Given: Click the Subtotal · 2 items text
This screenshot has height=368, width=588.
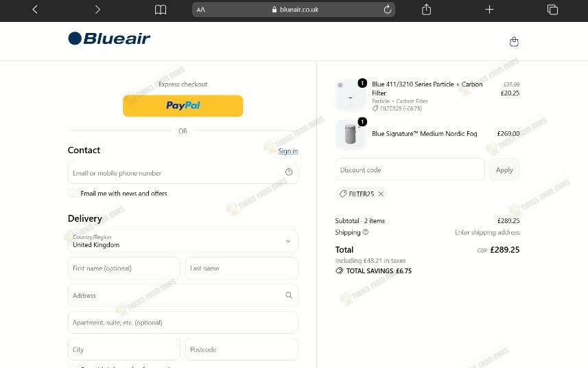Looking at the screenshot, I should click(360, 220).
